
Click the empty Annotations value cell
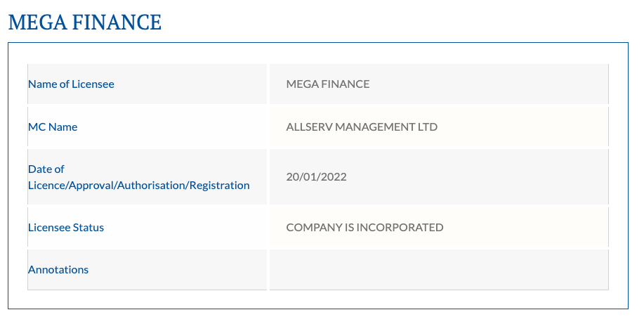439,269
